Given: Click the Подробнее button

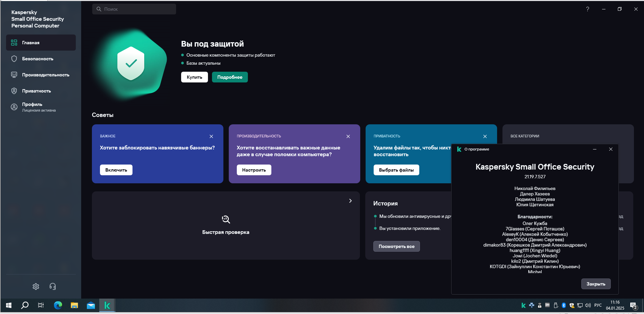Looking at the screenshot, I should click(230, 77).
